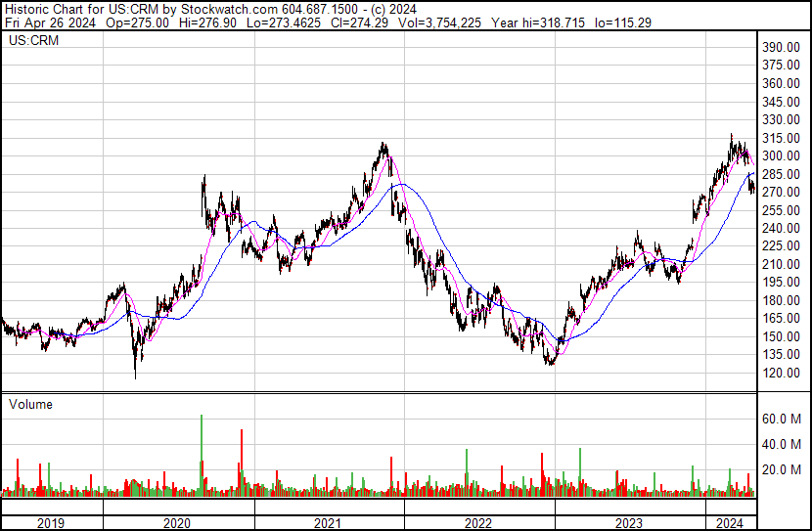Select the 120.00 price axis label

coord(781,373)
